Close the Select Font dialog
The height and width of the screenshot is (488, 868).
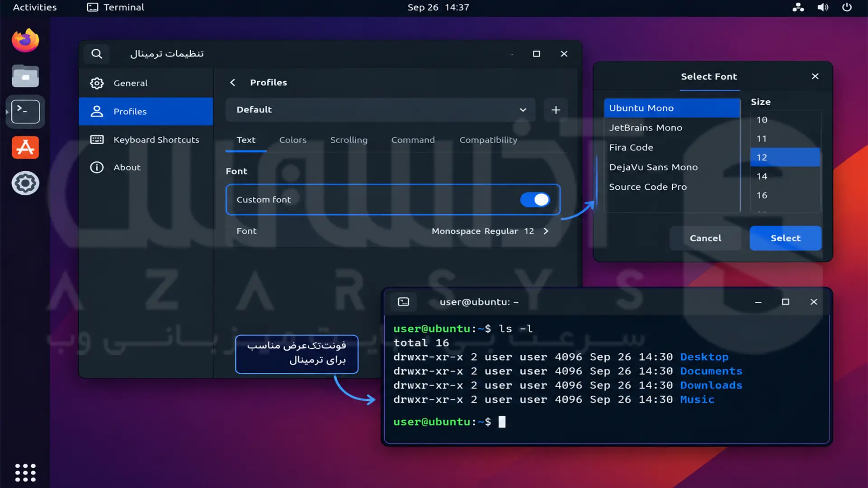click(815, 76)
